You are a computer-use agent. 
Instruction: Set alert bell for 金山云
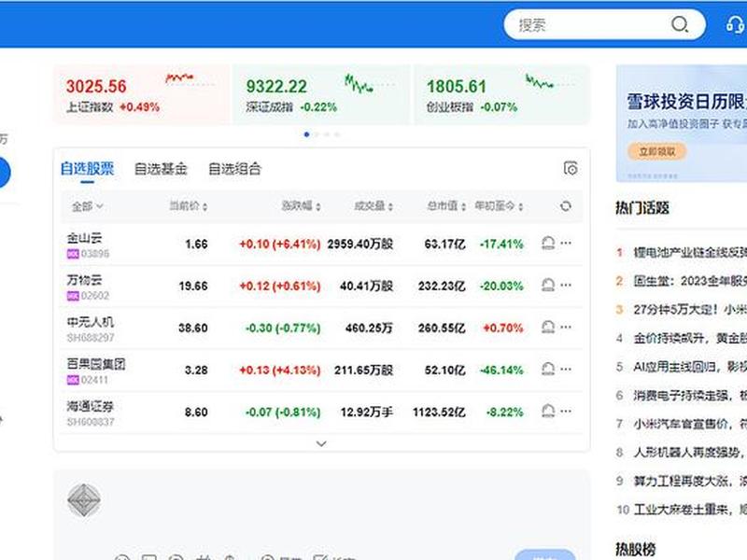coord(548,244)
